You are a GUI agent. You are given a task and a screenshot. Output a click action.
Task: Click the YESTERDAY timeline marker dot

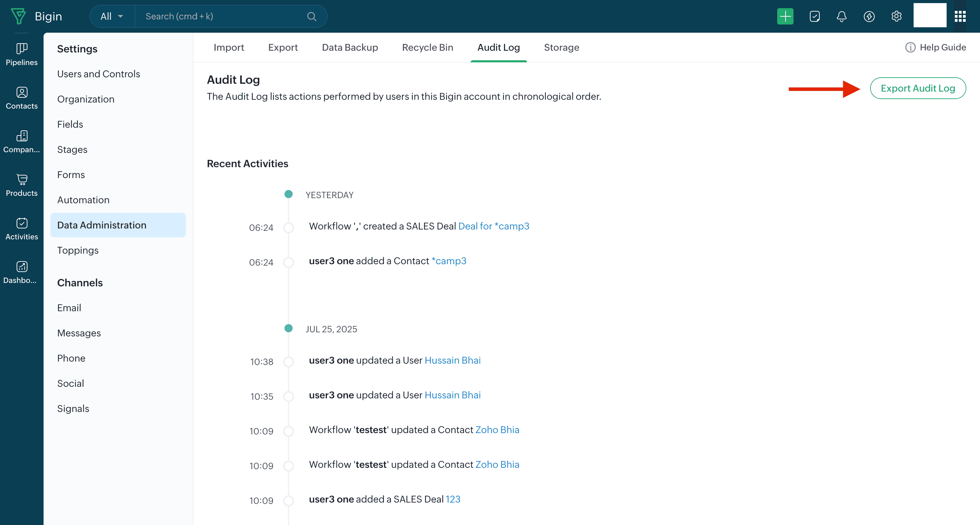click(288, 194)
